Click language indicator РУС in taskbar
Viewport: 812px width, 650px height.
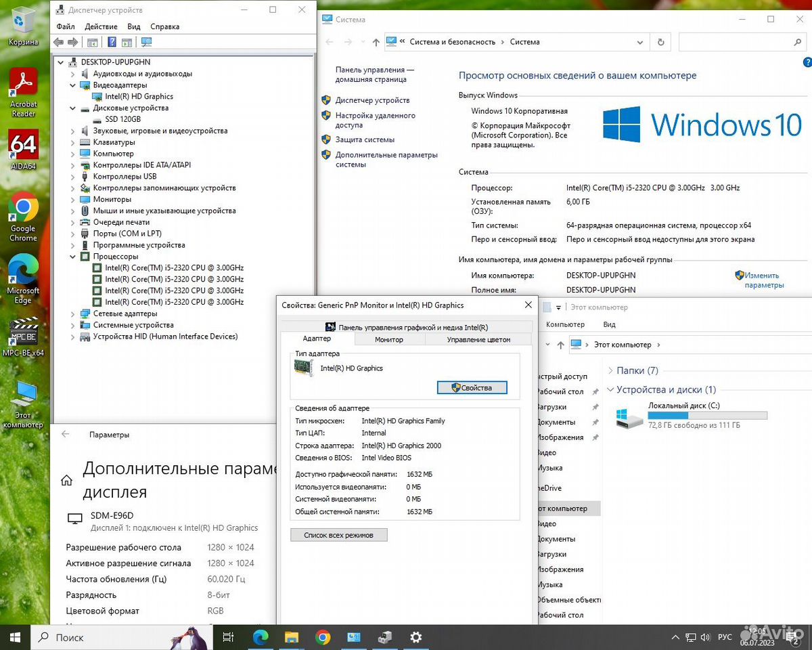(x=725, y=637)
